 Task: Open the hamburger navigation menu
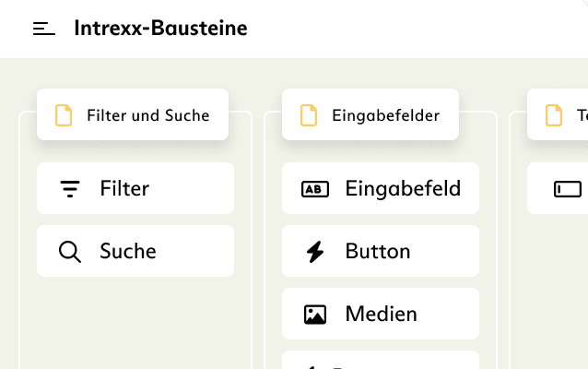pos(44,29)
